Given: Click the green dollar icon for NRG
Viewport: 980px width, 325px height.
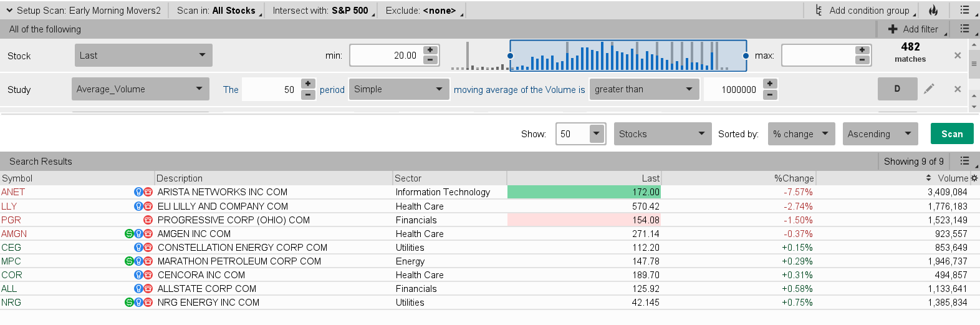Looking at the screenshot, I should (x=129, y=303).
